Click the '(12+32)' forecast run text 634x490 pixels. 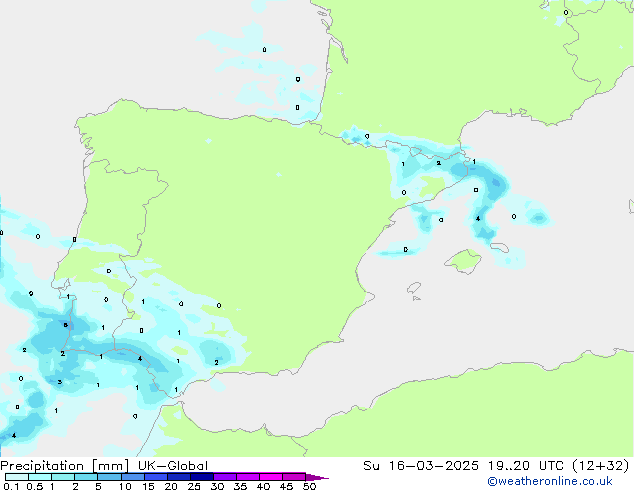600,466
